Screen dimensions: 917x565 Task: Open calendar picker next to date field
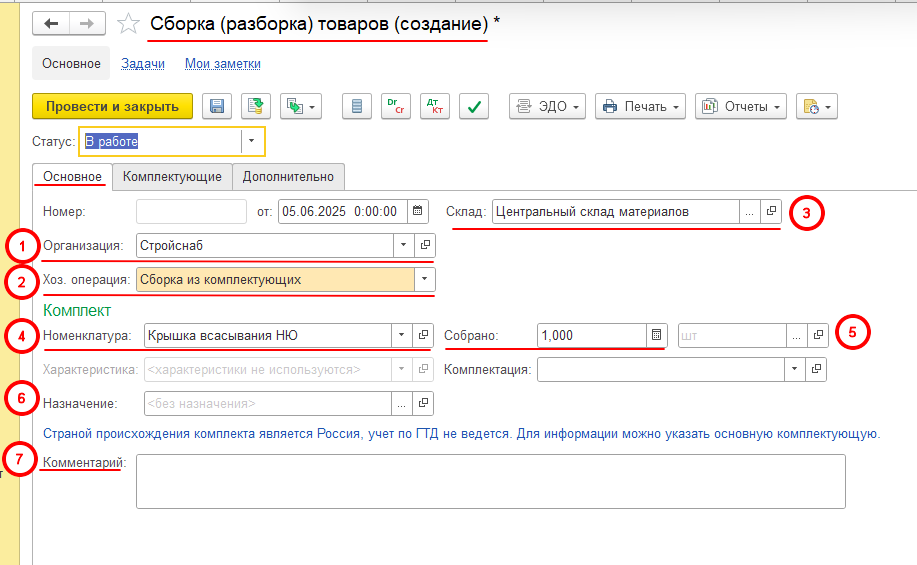418,211
